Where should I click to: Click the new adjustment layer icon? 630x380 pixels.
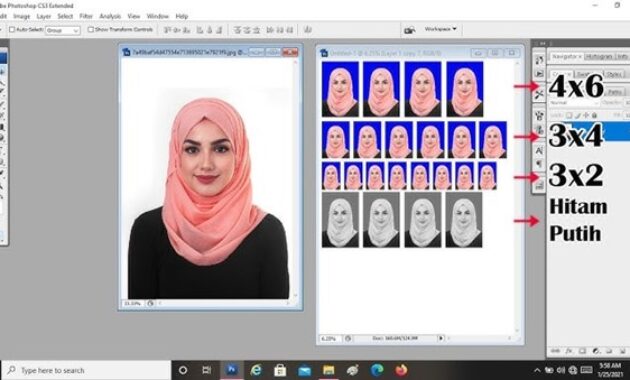click(596, 351)
